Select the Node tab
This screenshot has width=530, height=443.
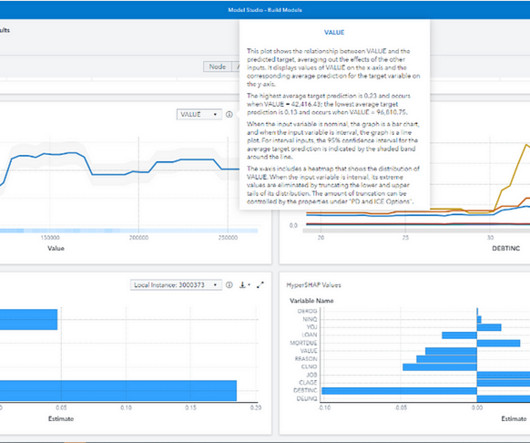point(217,67)
